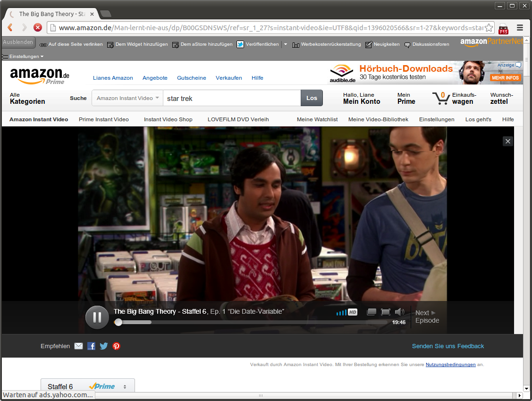Viewport: 532px width, 401px height.
Task: Select Instant Video Shop tab
Action: click(x=168, y=119)
